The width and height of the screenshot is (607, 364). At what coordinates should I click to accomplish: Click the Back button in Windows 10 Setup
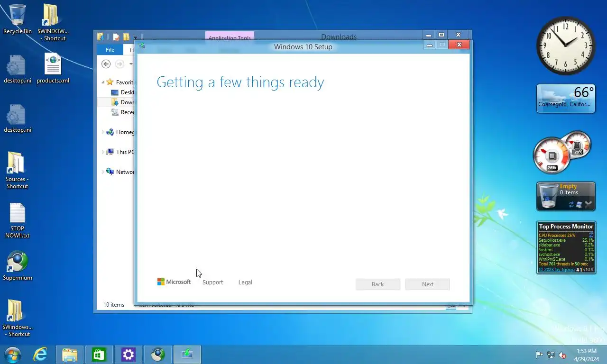point(378,284)
